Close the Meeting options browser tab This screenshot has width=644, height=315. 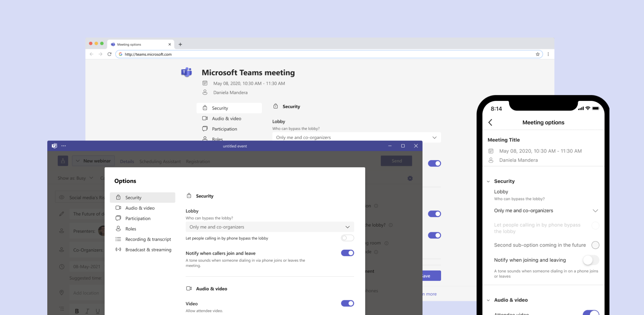point(170,44)
